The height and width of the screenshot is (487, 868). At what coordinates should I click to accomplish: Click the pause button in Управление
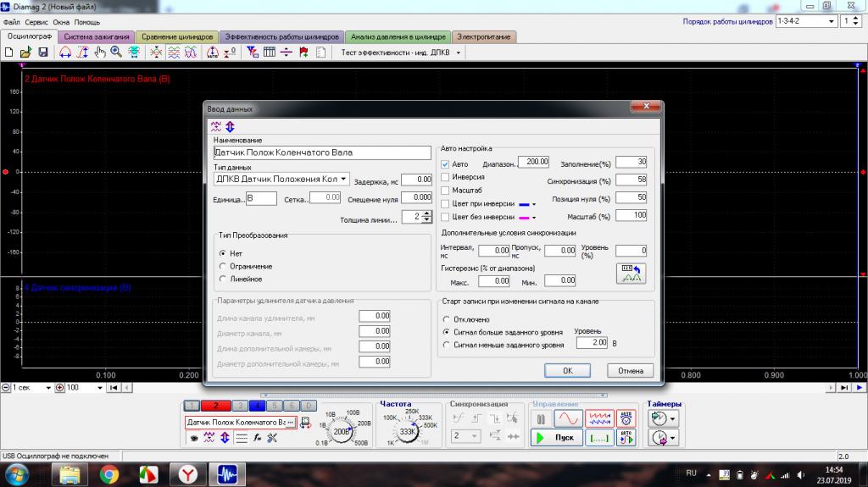point(542,419)
